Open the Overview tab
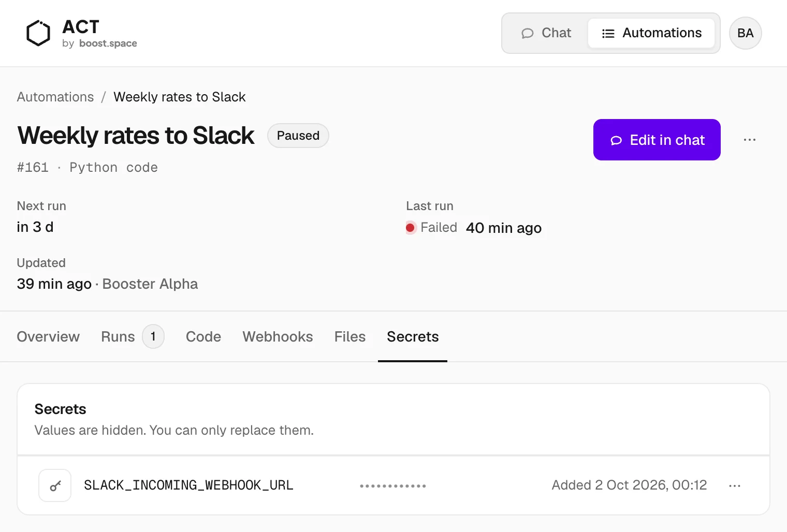 pos(48,336)
